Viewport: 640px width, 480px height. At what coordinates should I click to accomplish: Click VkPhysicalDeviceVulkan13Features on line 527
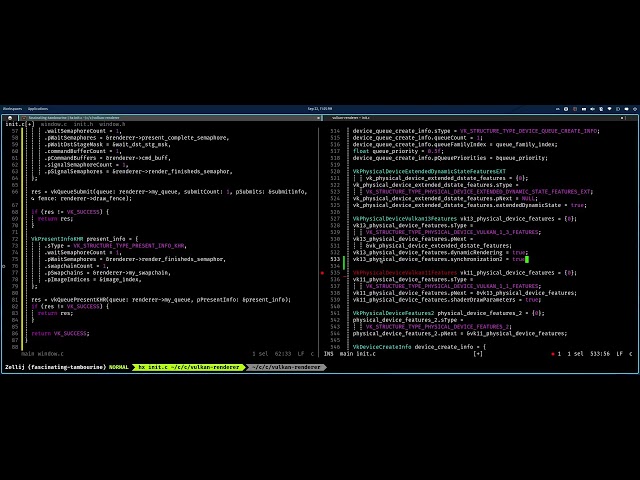(404, 219)
